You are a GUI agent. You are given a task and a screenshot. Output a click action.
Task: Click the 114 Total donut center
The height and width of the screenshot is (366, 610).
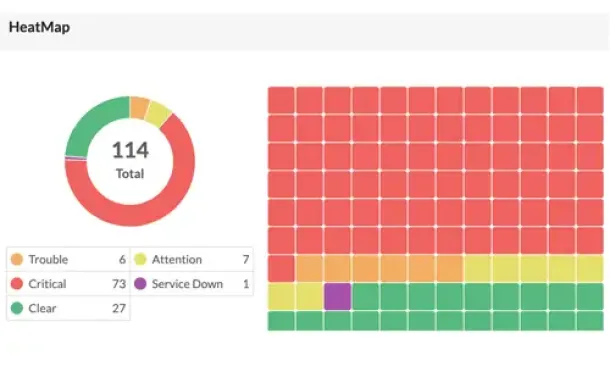click(x=130, y=160)
